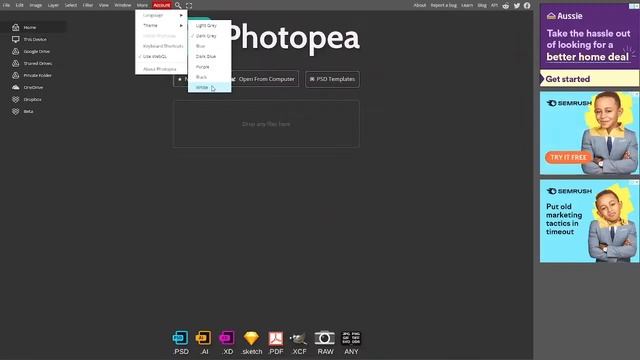The width and height of the screenshot is (640, 360).
Task: Open the Filter menu
Action: [x=88, y=5]
